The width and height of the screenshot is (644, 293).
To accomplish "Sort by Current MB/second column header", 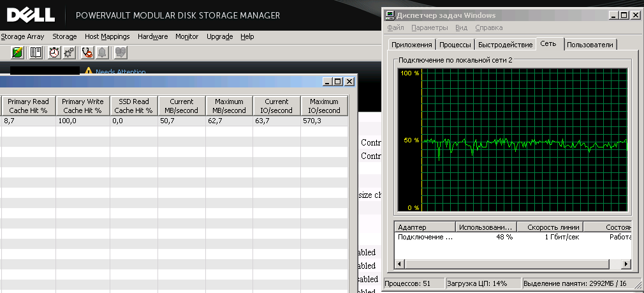I will pyautogui.click(x=182, y=106).
